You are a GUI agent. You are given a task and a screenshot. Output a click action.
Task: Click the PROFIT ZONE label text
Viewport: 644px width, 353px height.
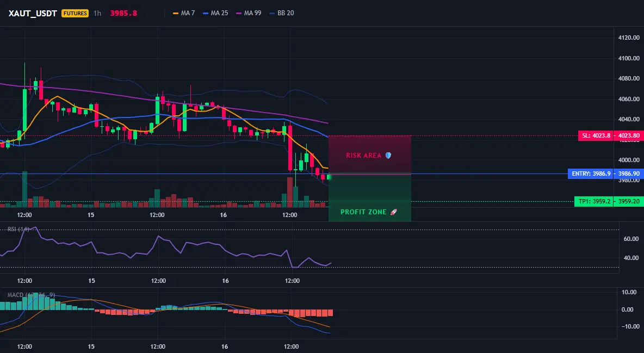[x=363, y=212]
